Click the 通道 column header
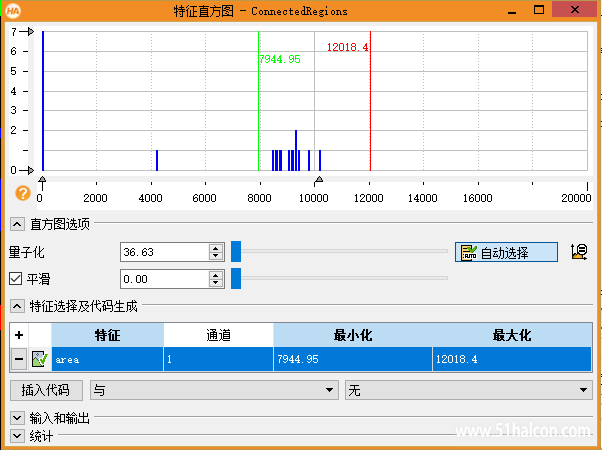The height and width of the screenshot is (450, 602). click(x=218, y=335)
